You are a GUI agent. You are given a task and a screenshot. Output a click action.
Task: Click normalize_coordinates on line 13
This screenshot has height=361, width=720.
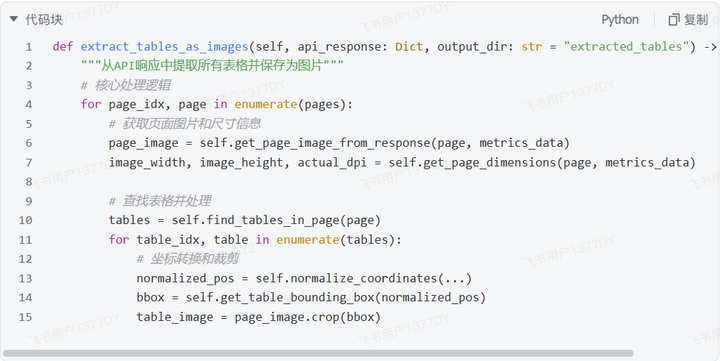click(360, 278)
